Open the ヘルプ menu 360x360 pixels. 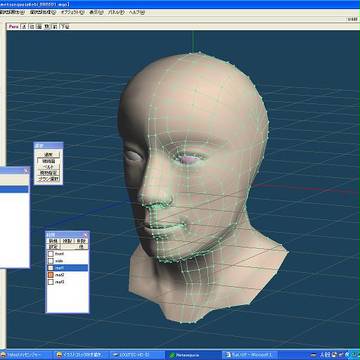pyautogui.click(x=137, y=12)
